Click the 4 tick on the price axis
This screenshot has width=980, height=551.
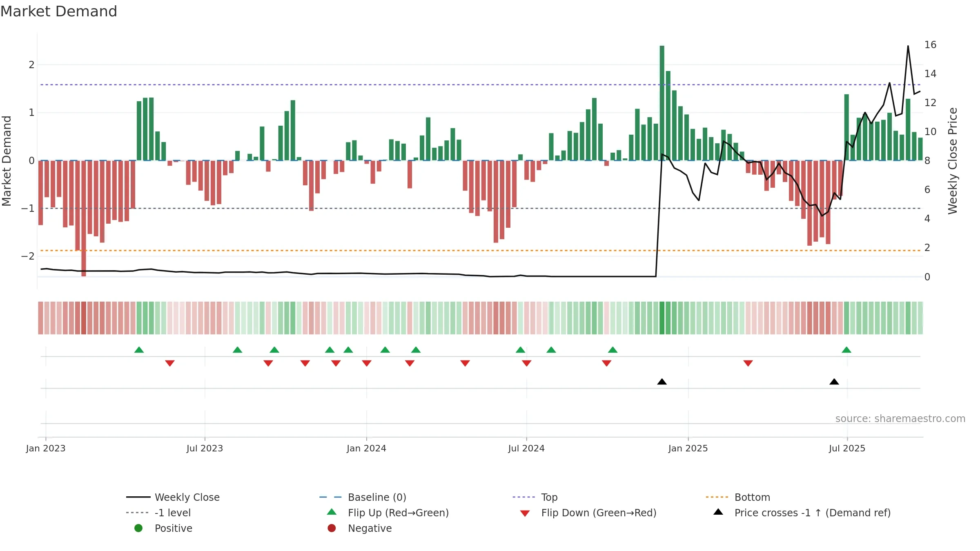coord(927,219)
